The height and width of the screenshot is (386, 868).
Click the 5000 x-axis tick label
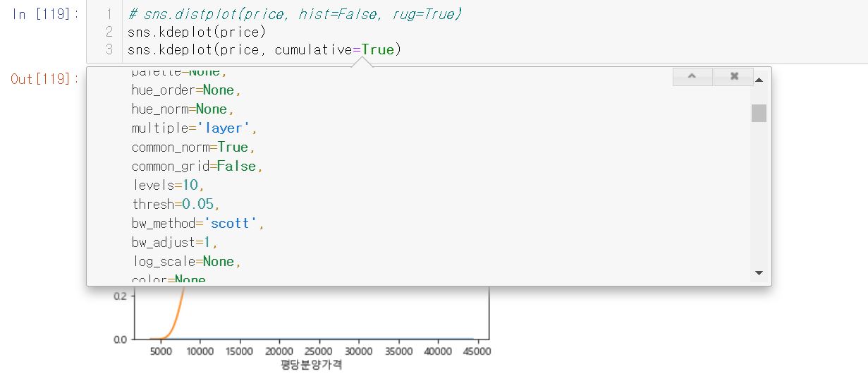(160, 351)
